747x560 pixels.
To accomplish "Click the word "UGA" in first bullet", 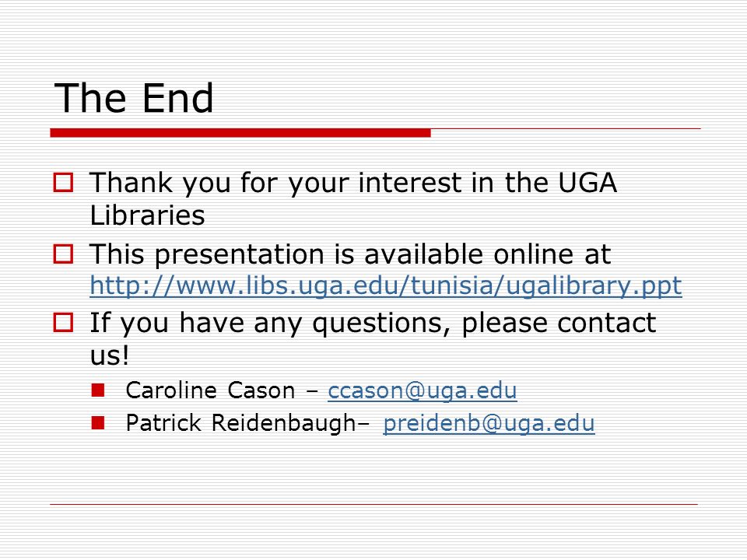I will click(587, 182).
